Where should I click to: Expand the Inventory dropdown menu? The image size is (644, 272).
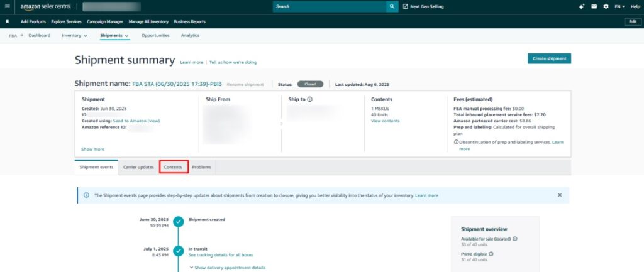(x=74, y=36)
